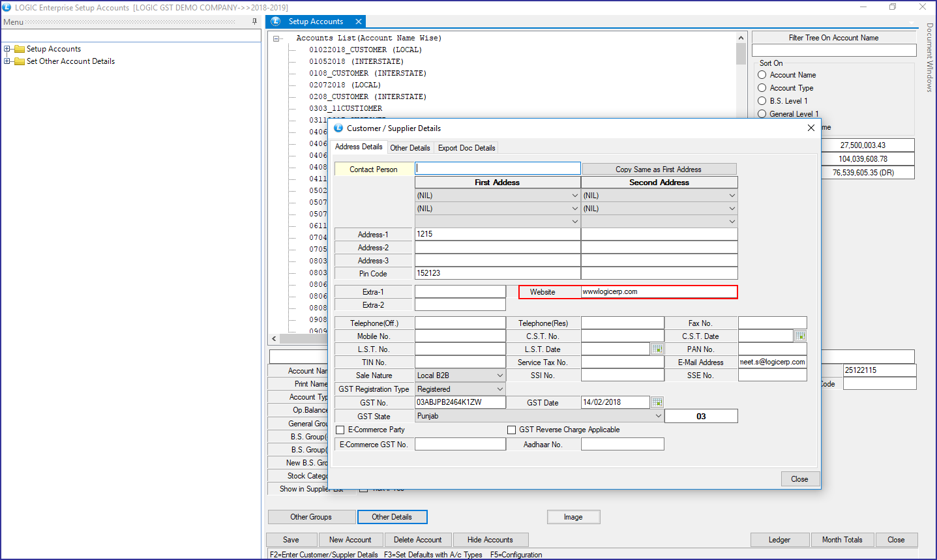Select 01022018_CUSTOMER (LOCAL) account

(x=366, y=50)
